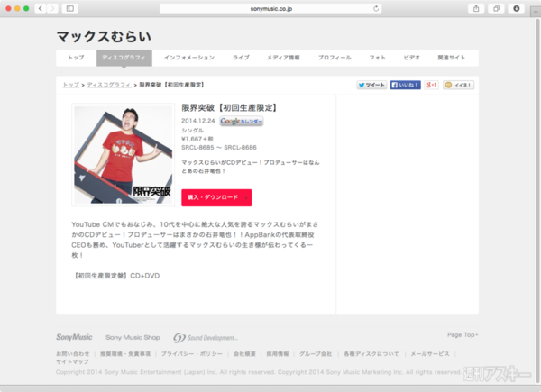
Task: Click the マックスむらい page title
Action: click(104, 37)
